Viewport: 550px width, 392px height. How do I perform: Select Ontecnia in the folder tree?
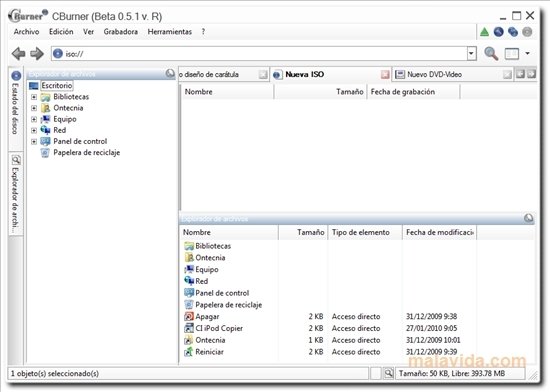click(68, 108)
